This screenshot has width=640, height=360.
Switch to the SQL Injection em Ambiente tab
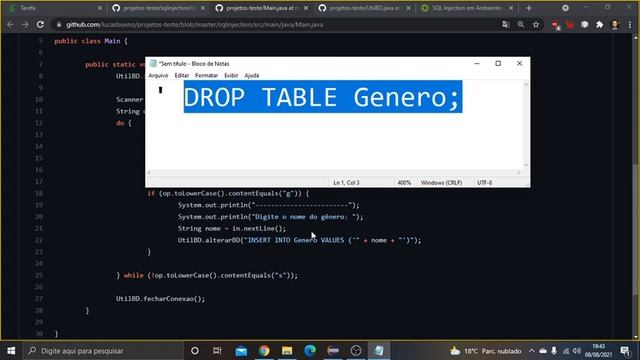pos(467,8)
